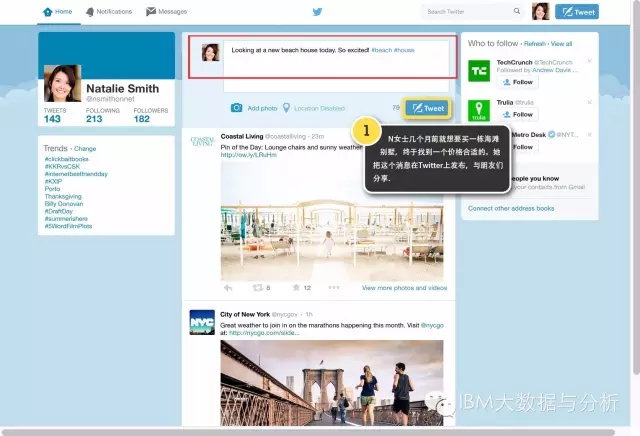This screenshot has height=436, width=640.
Task: Click the location pin icon
Action: coord(286,107)
